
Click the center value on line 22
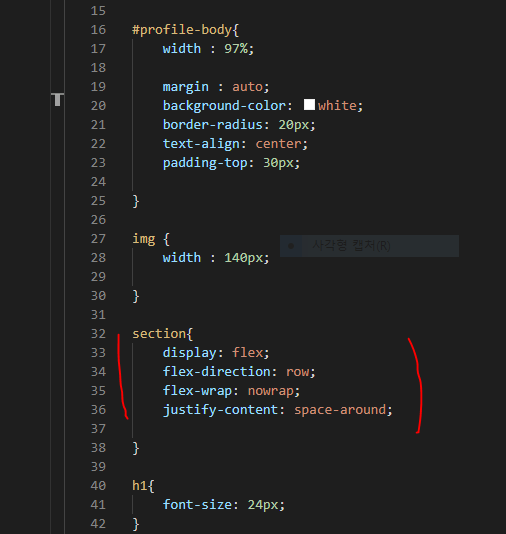(278, 144)
